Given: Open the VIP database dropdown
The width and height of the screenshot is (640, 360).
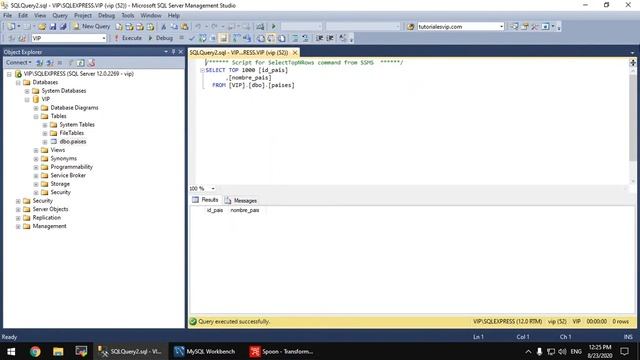Looking at the screenshot, I should pyautogui.click(x=104, y=38).
